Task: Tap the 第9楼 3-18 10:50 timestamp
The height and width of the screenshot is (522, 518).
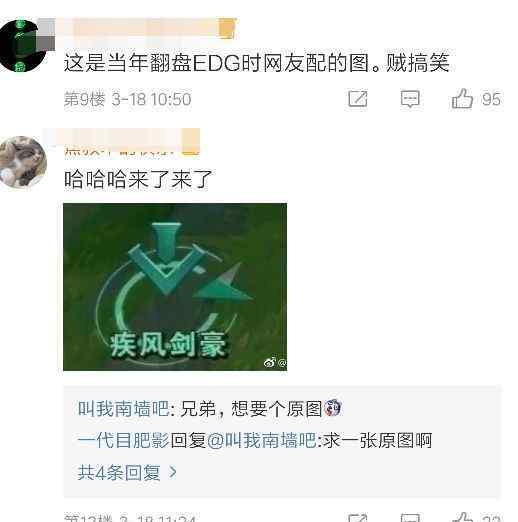Action: click(128, 99)
